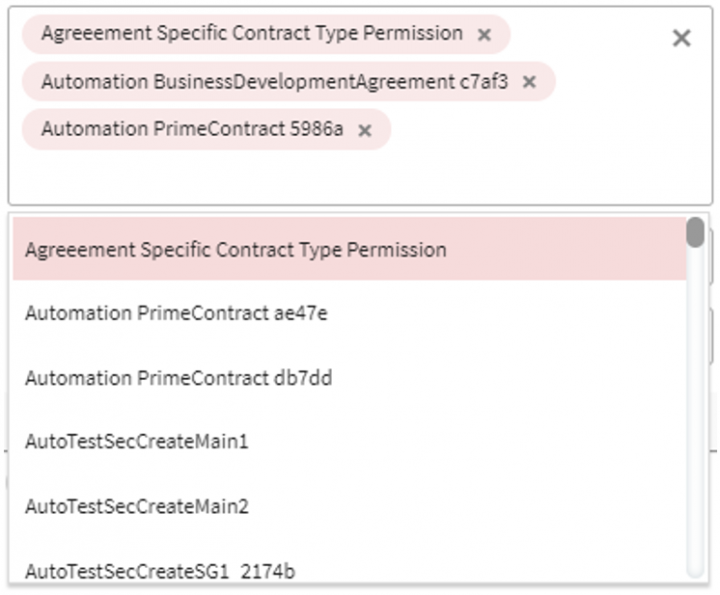This screenshot has height=595, width=720.
Task: Select AutoTestSecCreateMain1 in the dropdown list
Action: [x=136, y=441]
